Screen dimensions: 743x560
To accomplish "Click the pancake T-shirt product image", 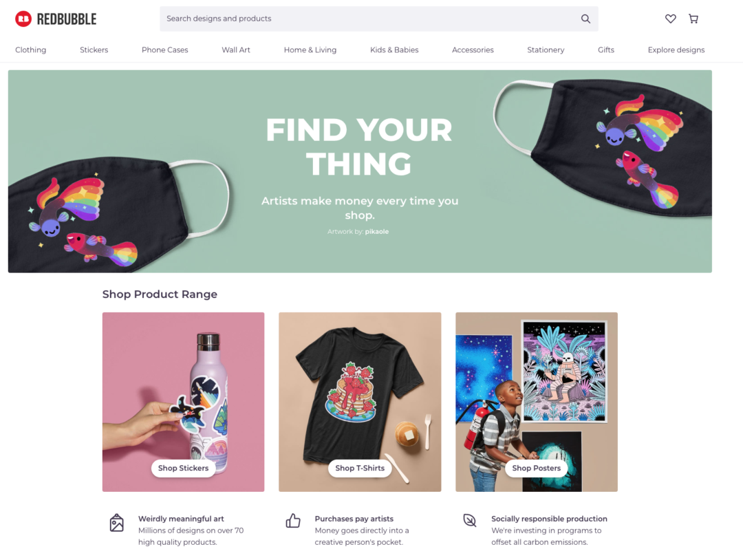I will click(360, 402).
